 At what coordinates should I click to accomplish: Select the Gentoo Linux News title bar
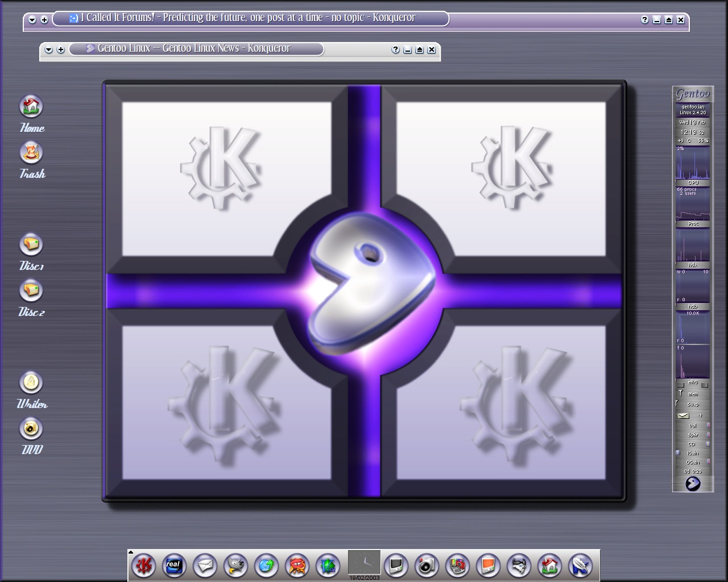pos(196,49)
